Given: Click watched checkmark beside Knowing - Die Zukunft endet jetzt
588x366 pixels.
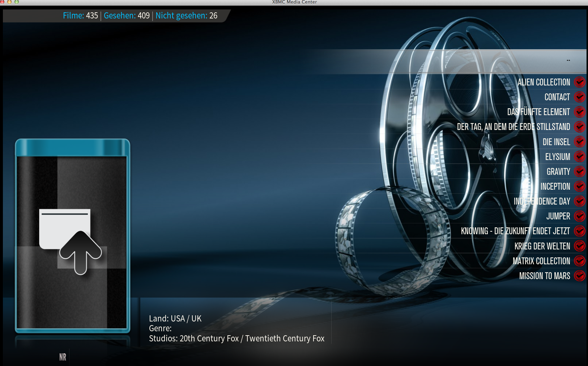Looking at the screenshot, I should pyautogui.click(x=580, y=231).
